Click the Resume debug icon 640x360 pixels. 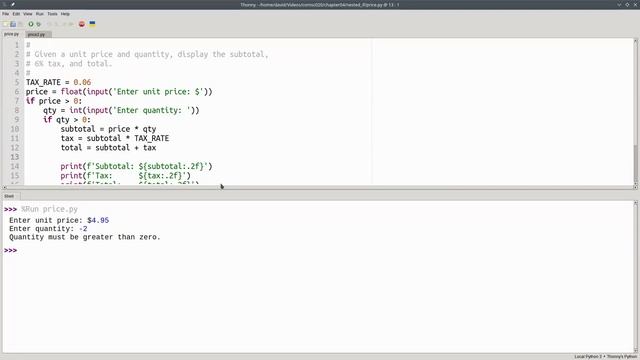tap(71, 24)
